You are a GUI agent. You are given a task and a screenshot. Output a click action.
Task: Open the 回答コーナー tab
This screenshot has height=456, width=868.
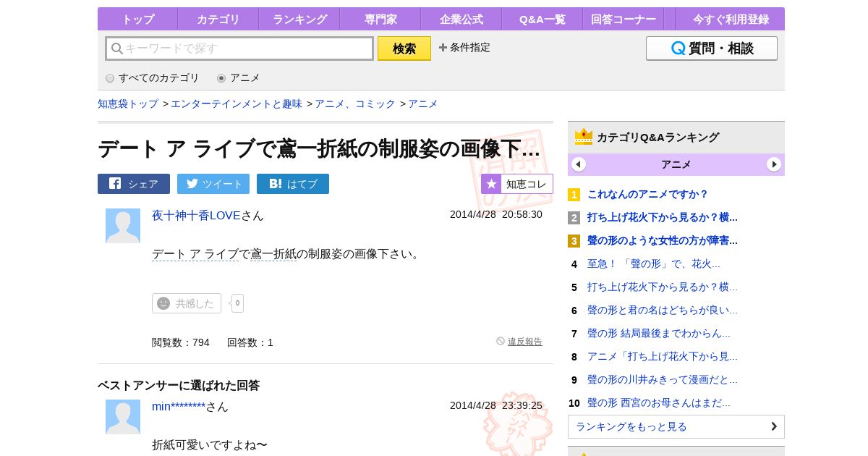pos(624,19)
